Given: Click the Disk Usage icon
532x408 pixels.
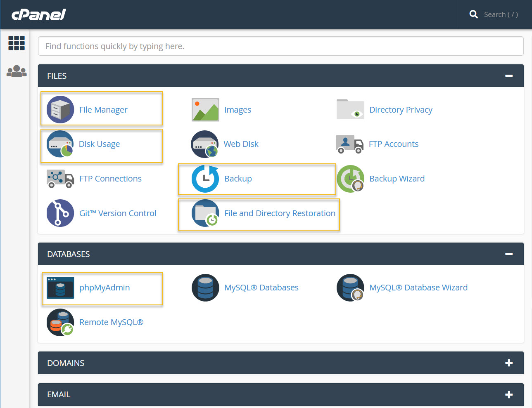Looking at the screenshot, I should (x=60, y=144).
